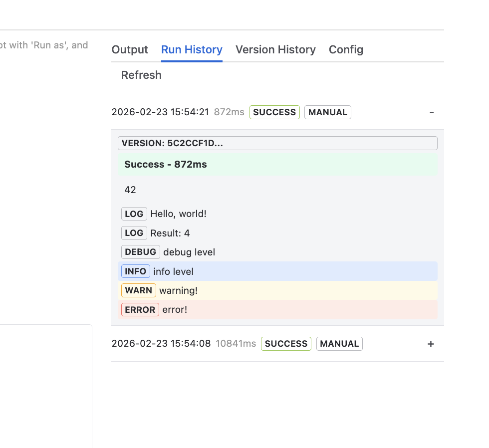The image size is (489, 448).
Task: Open the Version History tab
Action: point(275,50)
